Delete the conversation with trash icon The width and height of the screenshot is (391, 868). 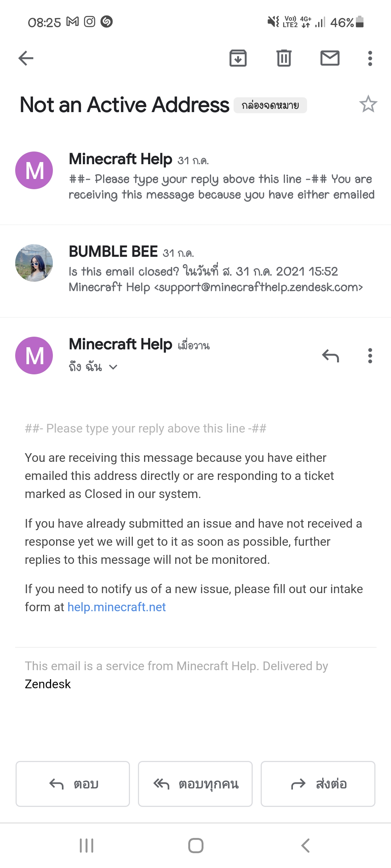click(x=284, y=58)
